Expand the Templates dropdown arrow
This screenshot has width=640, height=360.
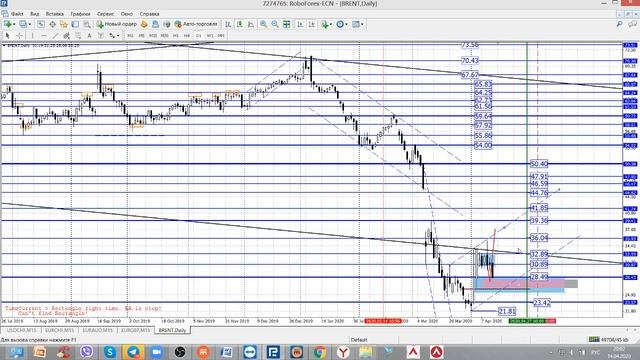pyautogui.click(x=362, y=24)
